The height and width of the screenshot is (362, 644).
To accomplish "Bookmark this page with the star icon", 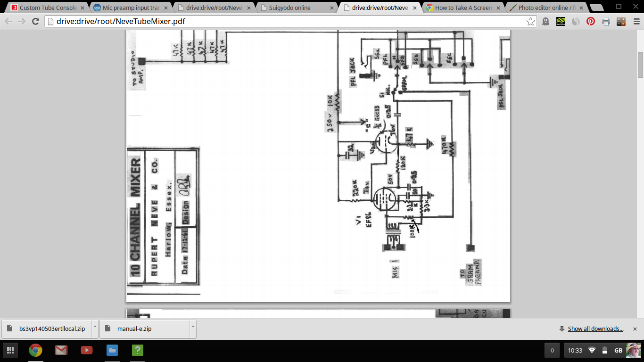I will [531, 21].
